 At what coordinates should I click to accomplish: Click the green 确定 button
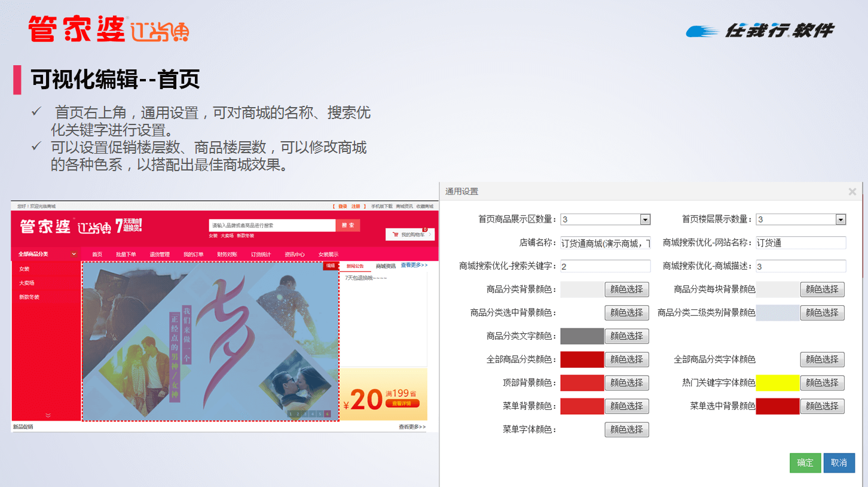tap(805, 462)
